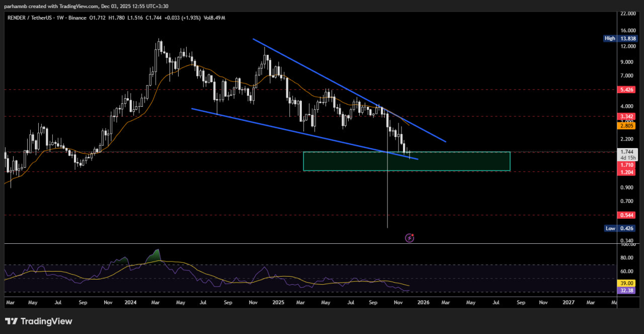This screenshot has height=334, width=644.
Task: Select the Low 0.426 price marker
Action: coord(627,228)
